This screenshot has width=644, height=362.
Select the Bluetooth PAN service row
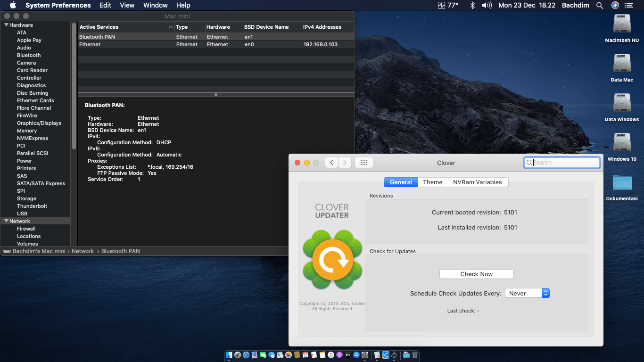[216, 37]
